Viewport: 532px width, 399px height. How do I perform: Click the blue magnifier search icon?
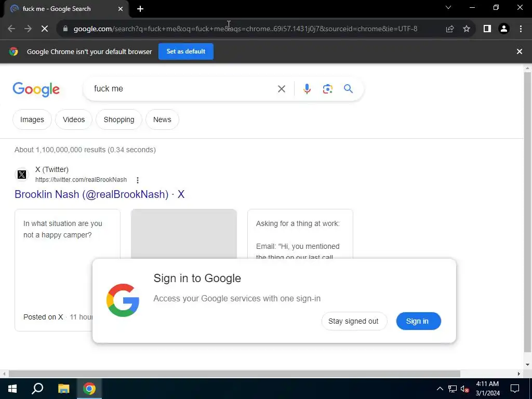348,89
